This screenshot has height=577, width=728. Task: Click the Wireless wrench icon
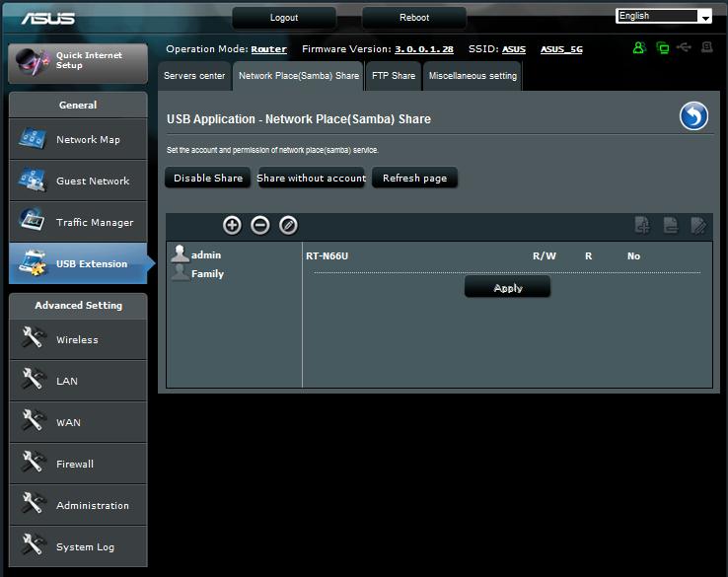(33, 337)
